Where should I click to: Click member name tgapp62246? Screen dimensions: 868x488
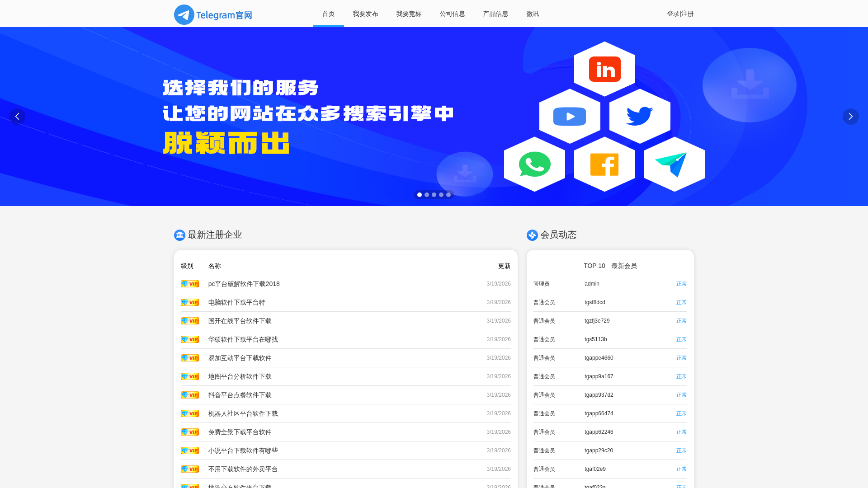point(599,432)
